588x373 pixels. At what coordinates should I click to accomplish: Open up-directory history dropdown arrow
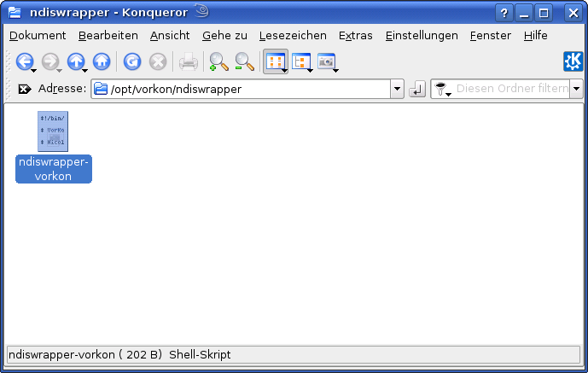85,71
